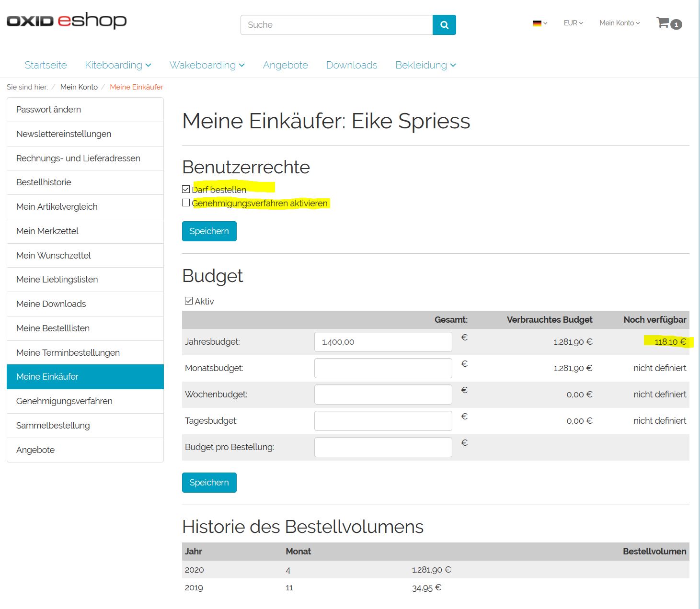
Task: Open the Bekleidung category dropdown
Action: [425, 65]
